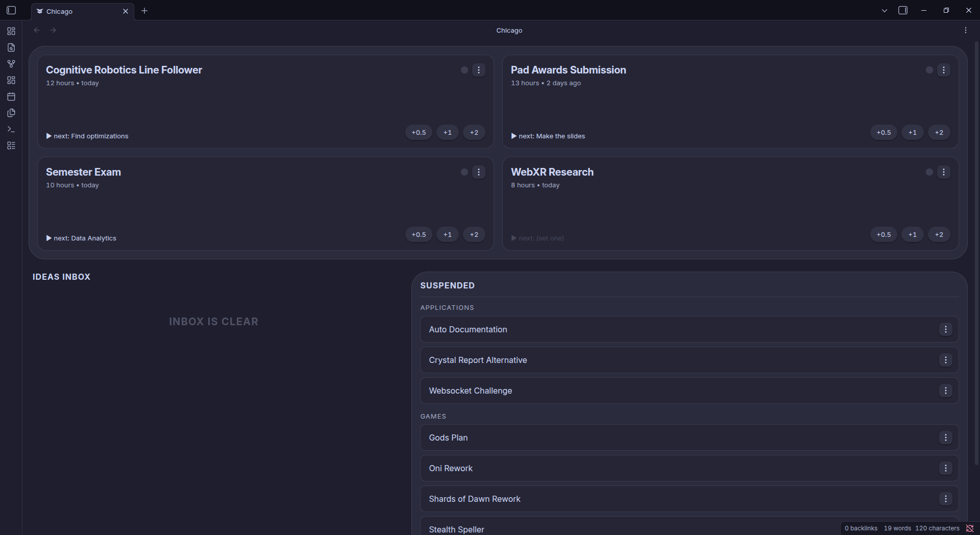The height and width of the screenshot is (535, 980).
Task: Navigate forward with the right arrow
Action: point(53,30)
